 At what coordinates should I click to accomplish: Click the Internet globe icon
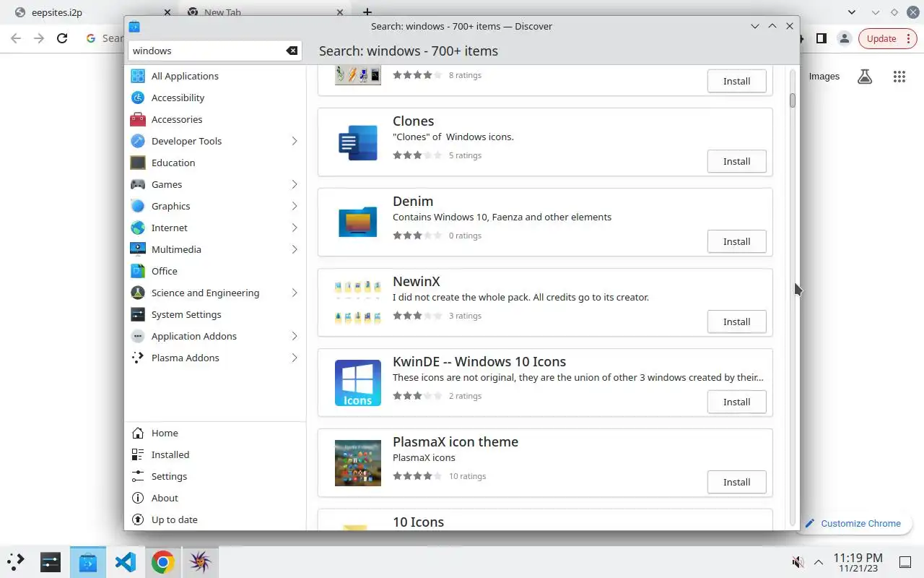tap(138, 228)
